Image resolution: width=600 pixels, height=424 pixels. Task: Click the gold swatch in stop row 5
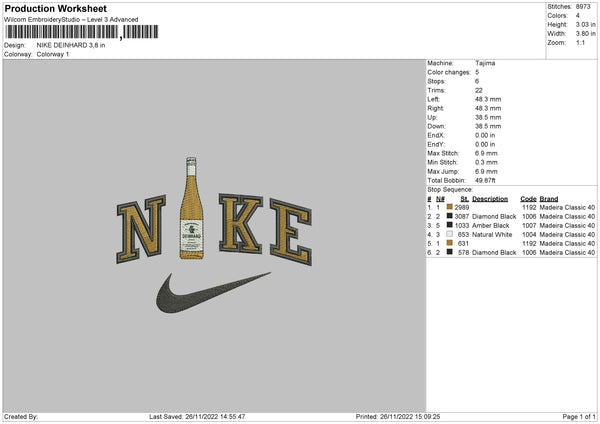click(450, 243)
